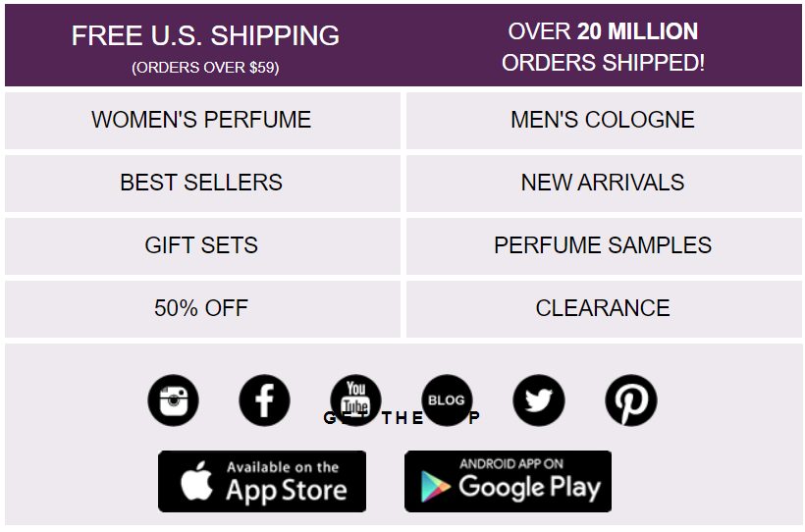Visit the Facebook page icon
This screenshot has width=805, height=532.
tap(264, 400)
